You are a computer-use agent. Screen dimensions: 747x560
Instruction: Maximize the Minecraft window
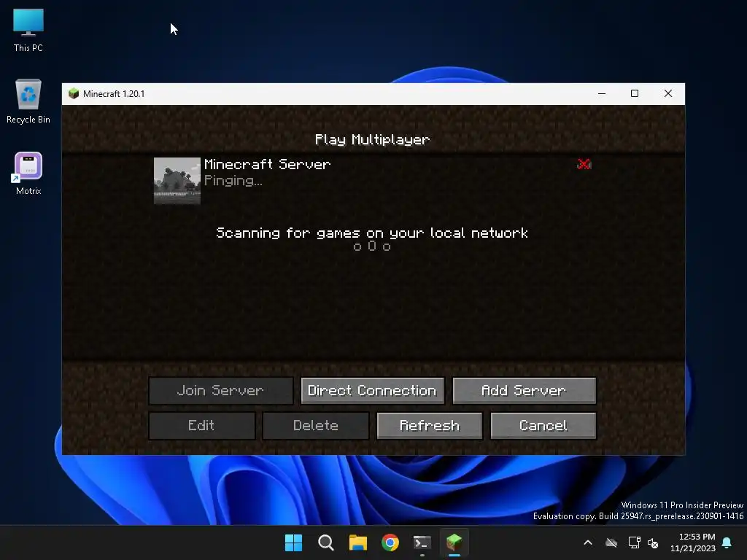pyautogui.click(x=635, y=93)
